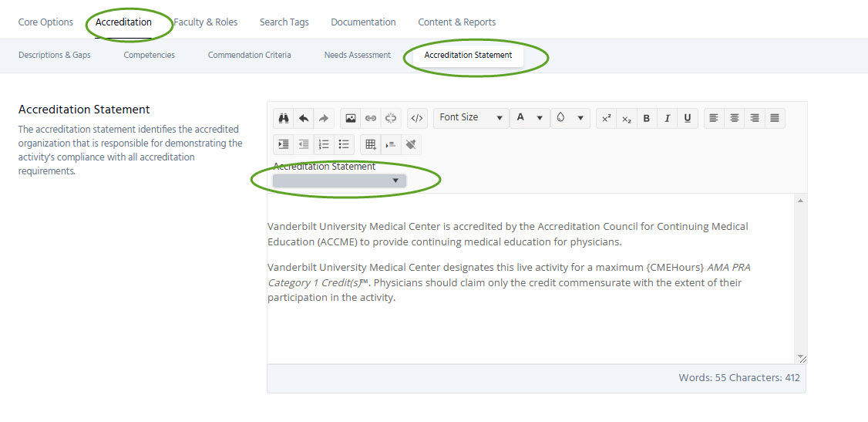The height and width of the screenshot is (422, 868).
Task: Open the Commendation Criteria sub-tab
Action: click(249, 56)
